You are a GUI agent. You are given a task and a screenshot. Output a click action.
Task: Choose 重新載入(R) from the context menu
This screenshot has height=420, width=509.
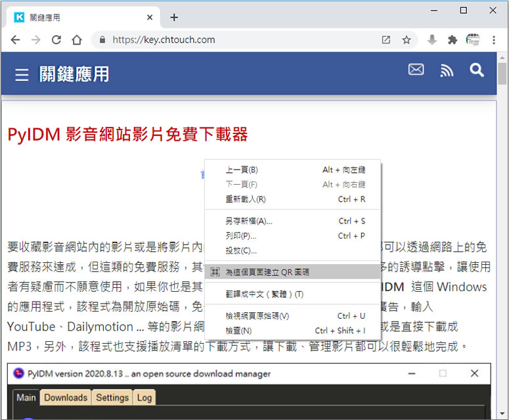[292, 199]
